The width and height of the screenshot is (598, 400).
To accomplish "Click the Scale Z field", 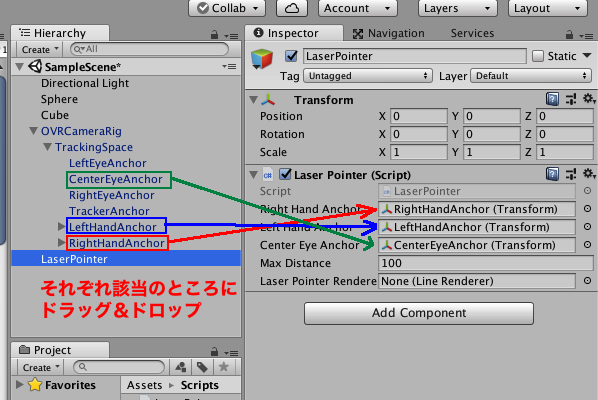I will (x=565, y=152).
